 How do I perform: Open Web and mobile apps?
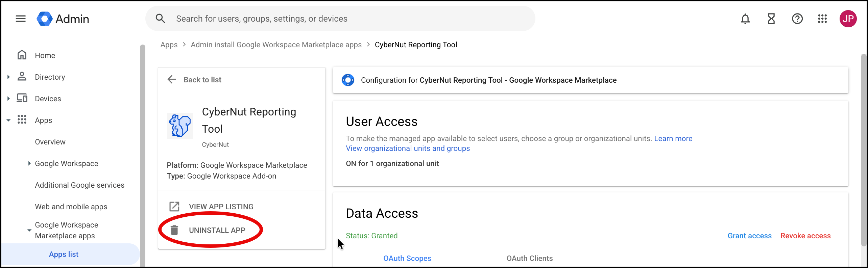(x=71, y=207)
